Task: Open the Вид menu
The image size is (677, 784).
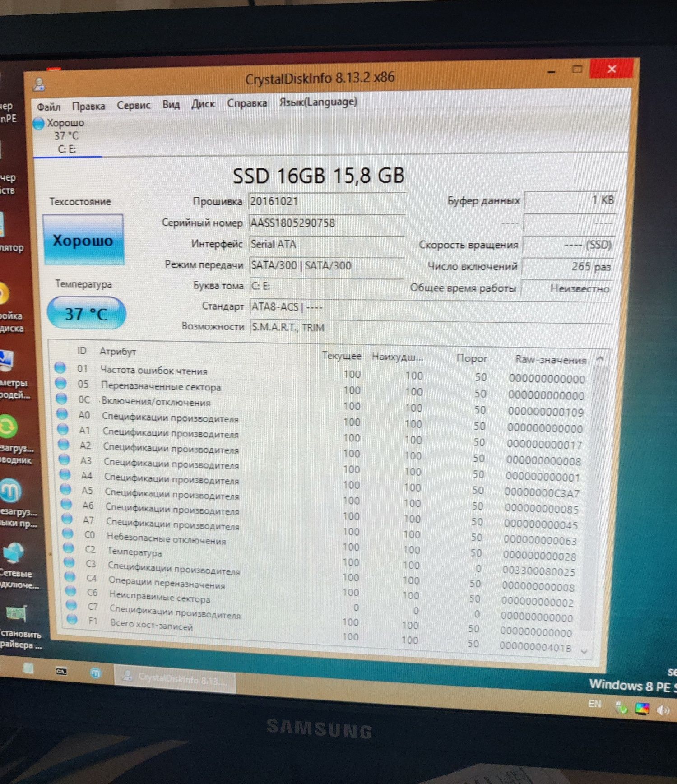Action: click(x=171, y=104)
